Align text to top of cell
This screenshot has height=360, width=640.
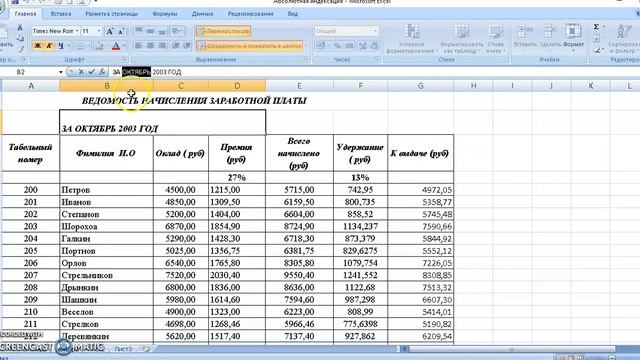(x=139, y=31)
